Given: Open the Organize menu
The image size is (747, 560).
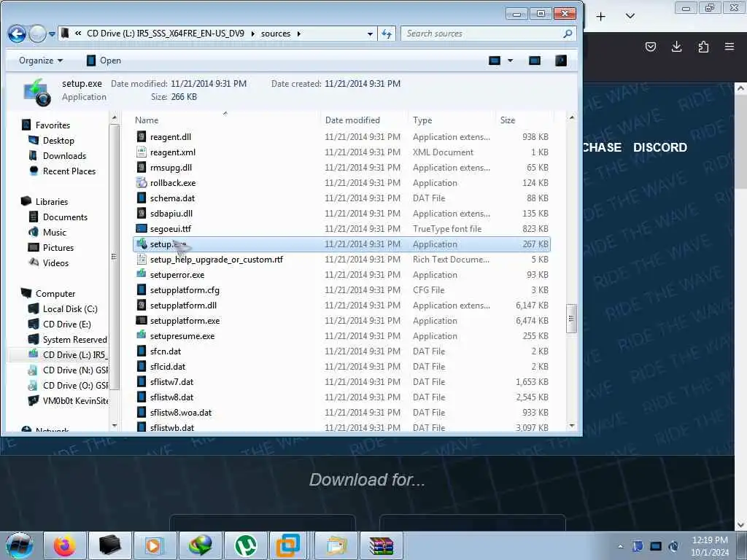Looking at the screenshot, I should (x=41, y=61).
